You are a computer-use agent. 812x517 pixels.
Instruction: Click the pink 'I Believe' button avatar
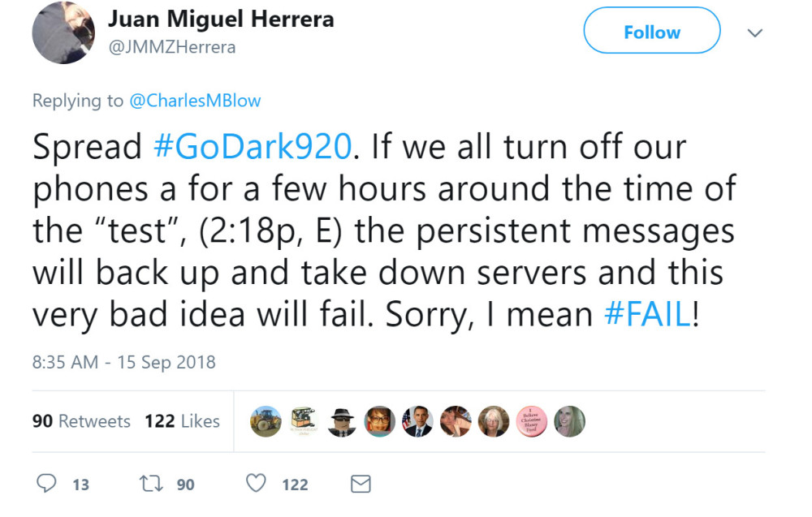[x=532, y=421]
